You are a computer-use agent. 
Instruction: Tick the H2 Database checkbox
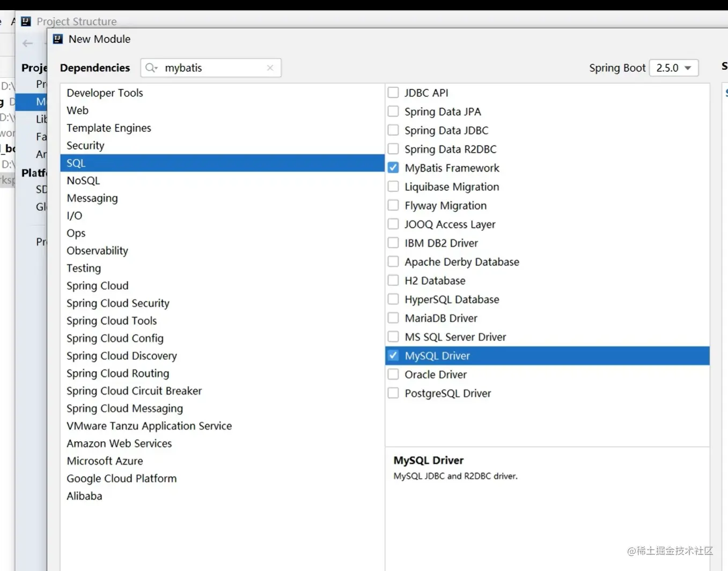point(393,280)
